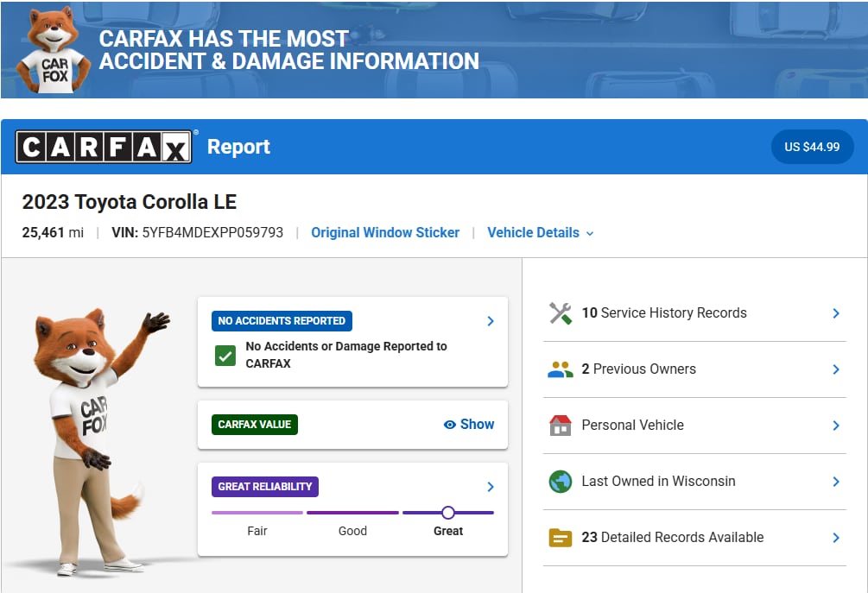Click the GREAT RELIABILITY badge
868x593 pixels.
coord(264,487)
